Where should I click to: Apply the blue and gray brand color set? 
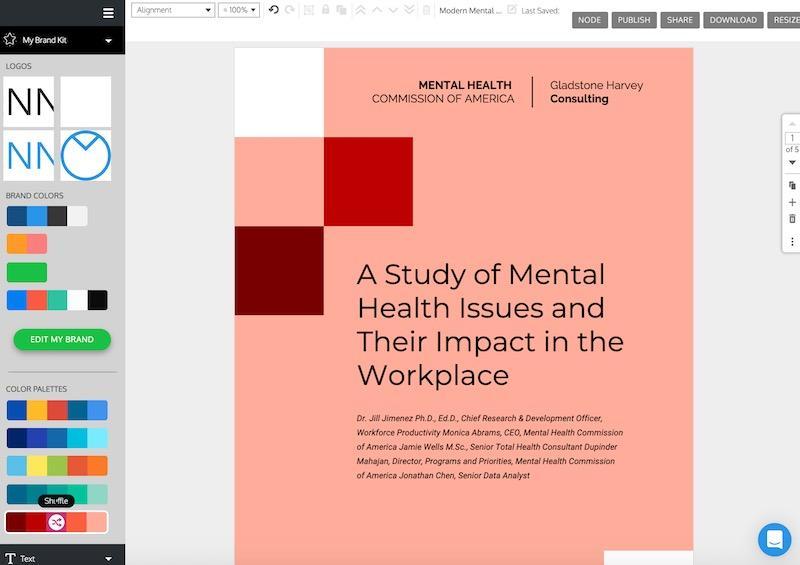point(47,216)
